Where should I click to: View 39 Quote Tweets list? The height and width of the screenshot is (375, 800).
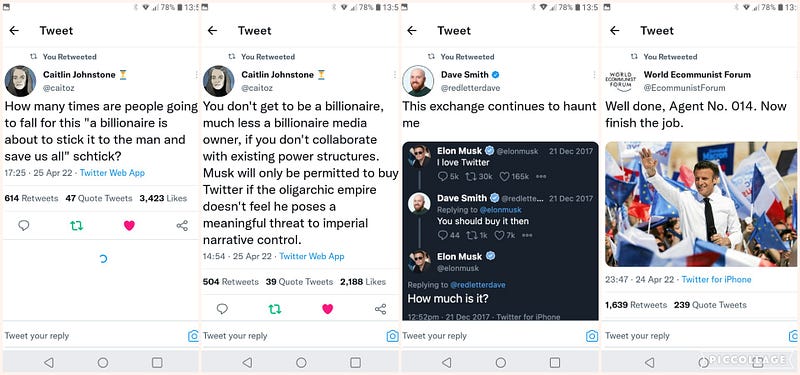[299, 282]
